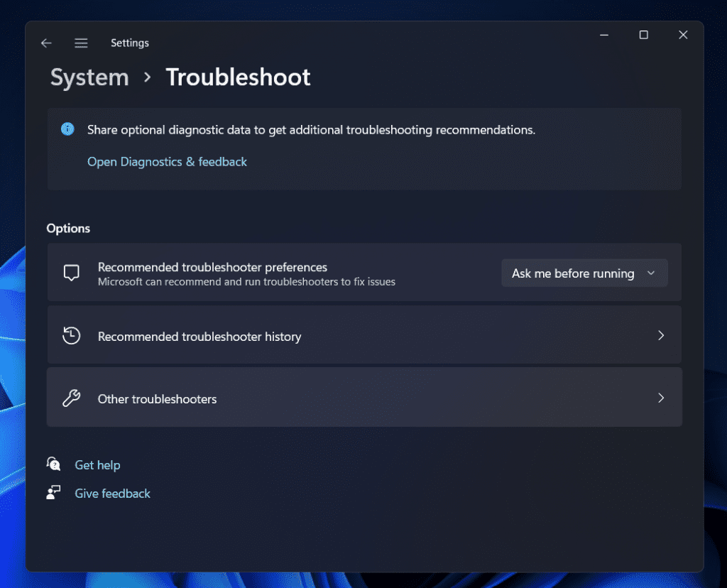Viewport: 727px width, 588px height.
Task: Click the Give feedback link
Action: tap(113, 494)
